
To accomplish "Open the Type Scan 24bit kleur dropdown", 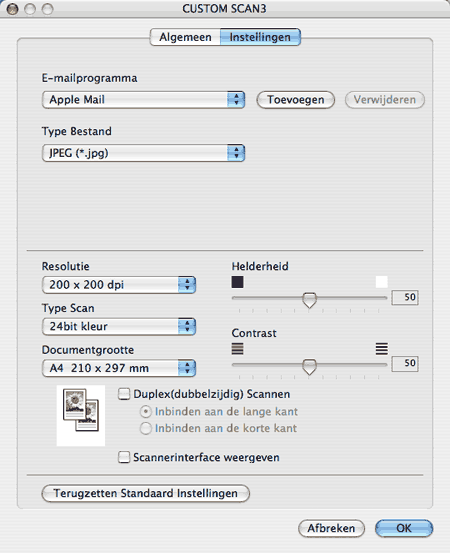I will (x=119, y=327).
